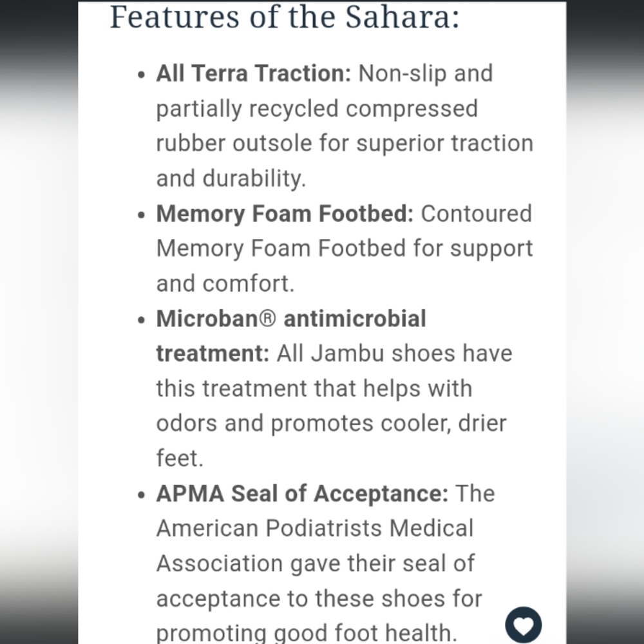The height and width of the screenshot is (644, 644).
Task: Click the bullet point before All Terra Traction
Action: point(141,75)
